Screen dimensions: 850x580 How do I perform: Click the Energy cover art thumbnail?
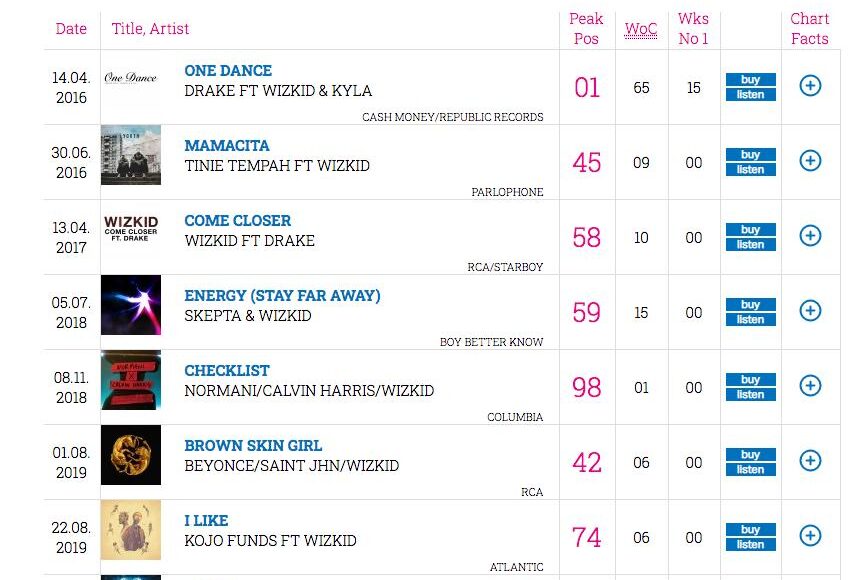click(x=131, y=305)
